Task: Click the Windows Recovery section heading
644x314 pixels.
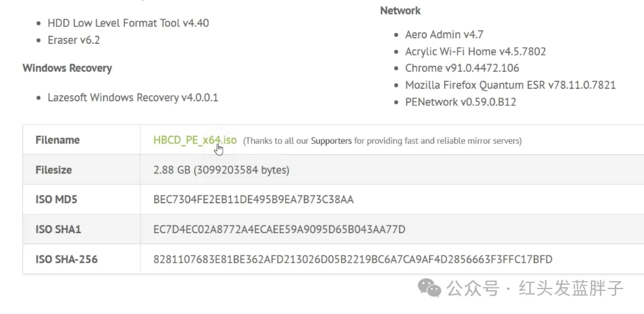Action: [67, 68]
